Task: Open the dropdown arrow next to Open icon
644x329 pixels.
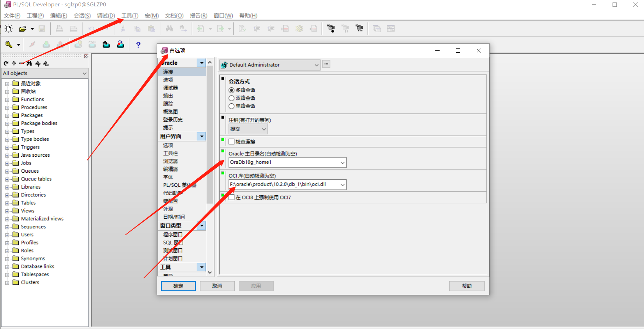Action: click(32, 29)
